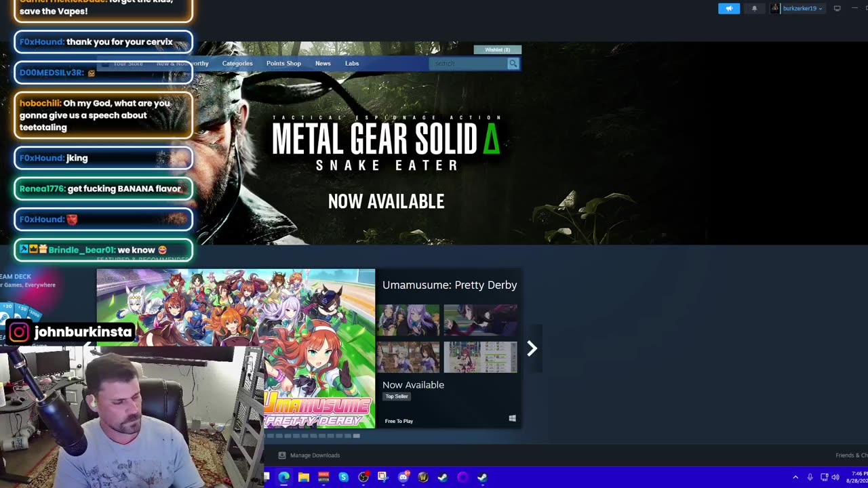Click D00MEDSILv3R's chat message
This screenshot has width=868, height=488.
coord(103,73)
